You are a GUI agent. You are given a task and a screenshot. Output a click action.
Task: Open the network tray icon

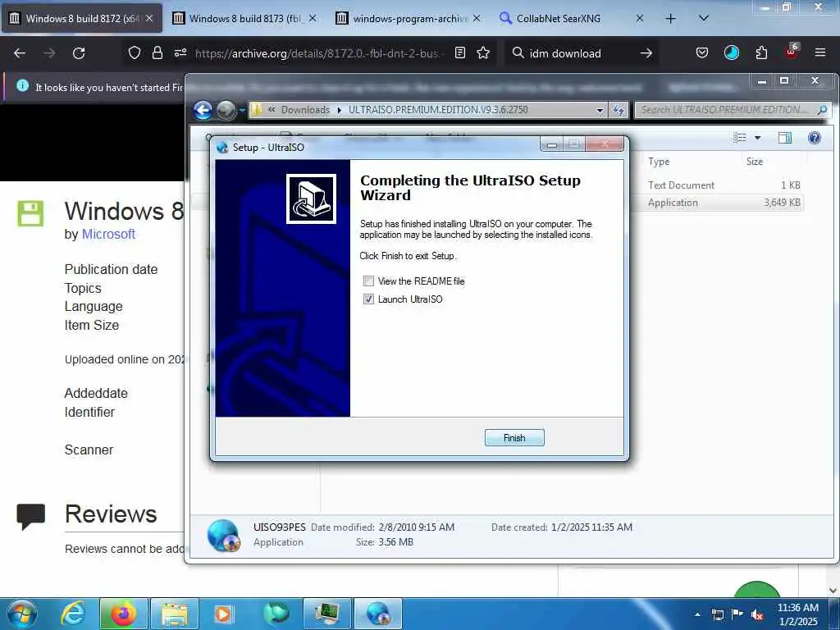pos(717,614)
